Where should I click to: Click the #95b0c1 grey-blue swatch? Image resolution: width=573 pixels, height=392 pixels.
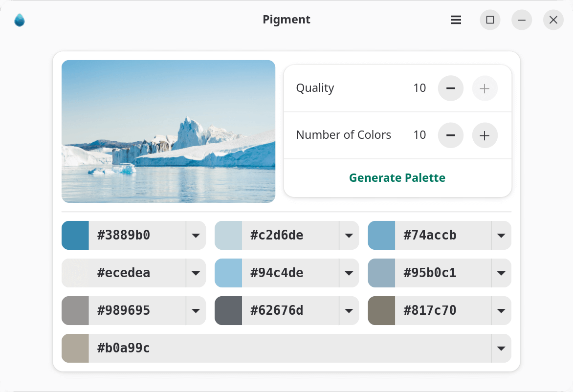(381, 273)
